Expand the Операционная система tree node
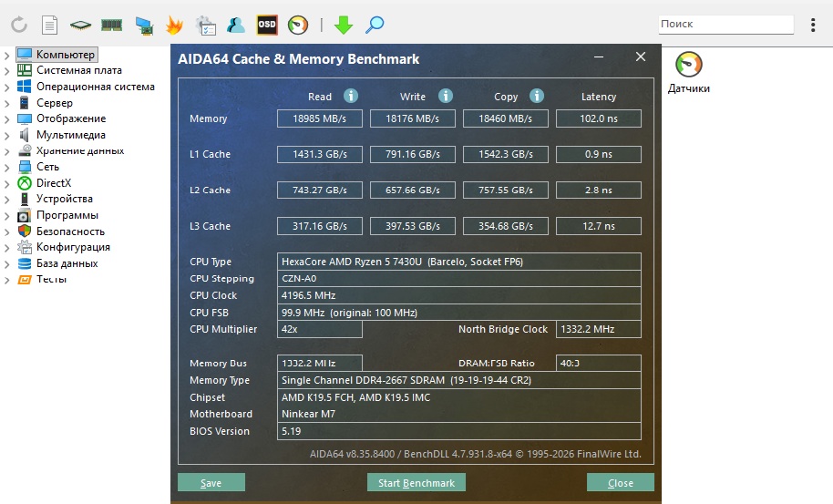Image resolution: width=833 pixels, height=504 pixels. tap(7, 87)
